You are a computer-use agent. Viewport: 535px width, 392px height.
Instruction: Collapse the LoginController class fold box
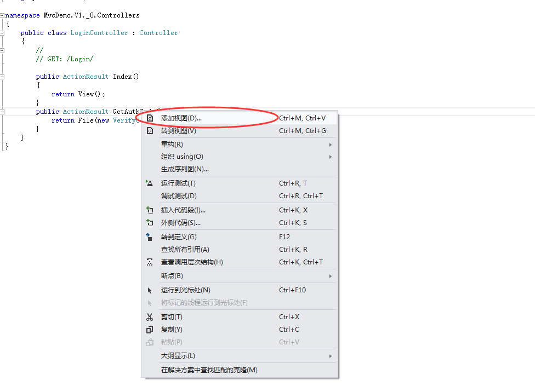[x=3, y=32]
